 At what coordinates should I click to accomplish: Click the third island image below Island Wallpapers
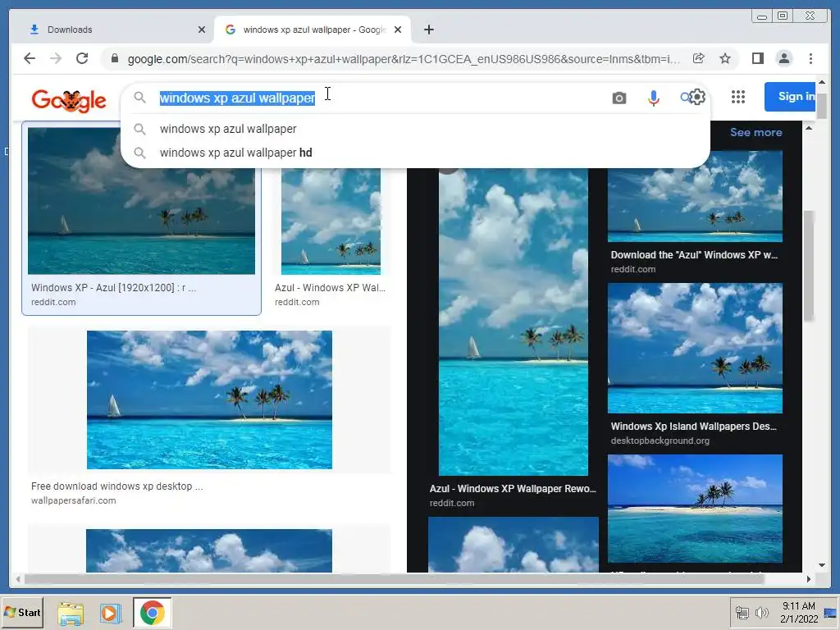pyautogui.click(x=695, y=509)
